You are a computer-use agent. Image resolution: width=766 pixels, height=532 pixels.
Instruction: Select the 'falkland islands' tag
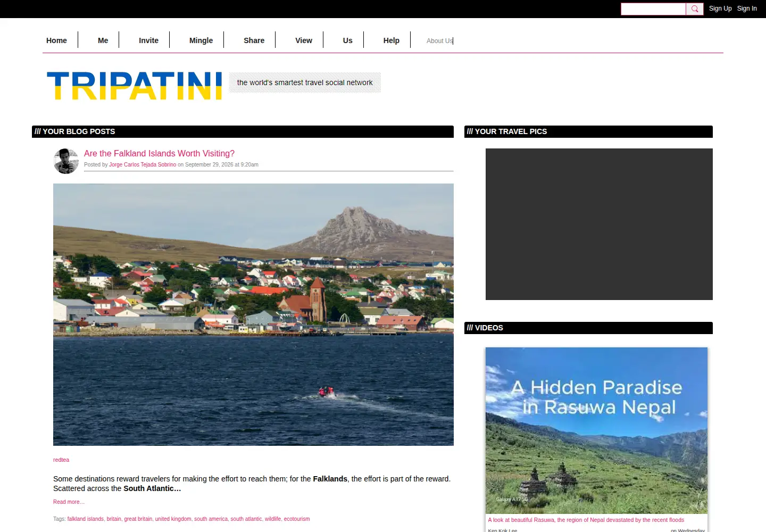(x=85, y=519)
